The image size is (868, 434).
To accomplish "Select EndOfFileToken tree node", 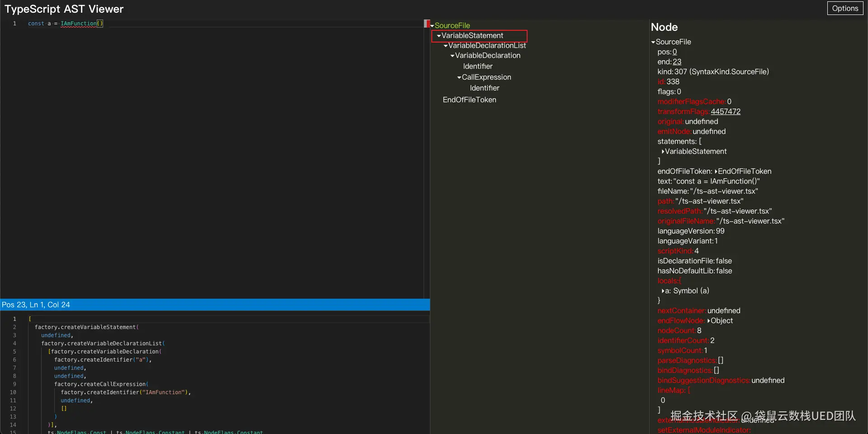I will [469, 100].
